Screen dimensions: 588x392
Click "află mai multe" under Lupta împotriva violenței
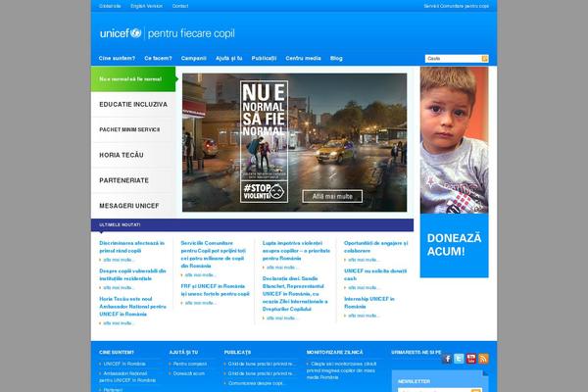point(282,268)
